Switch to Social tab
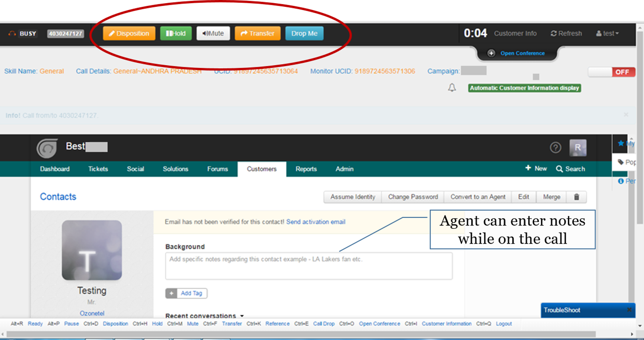 click(136, 169)
